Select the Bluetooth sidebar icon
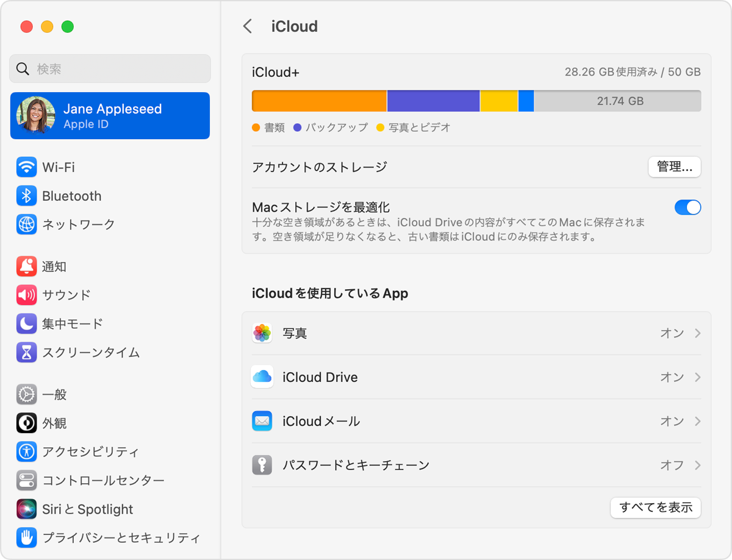Viewport: 732px width, 560px height. point(27,195)
